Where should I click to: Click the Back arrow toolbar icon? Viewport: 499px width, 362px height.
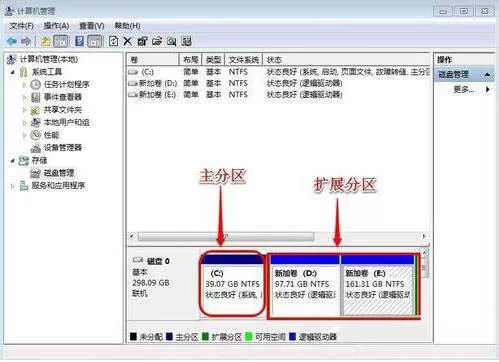(12, 41)
